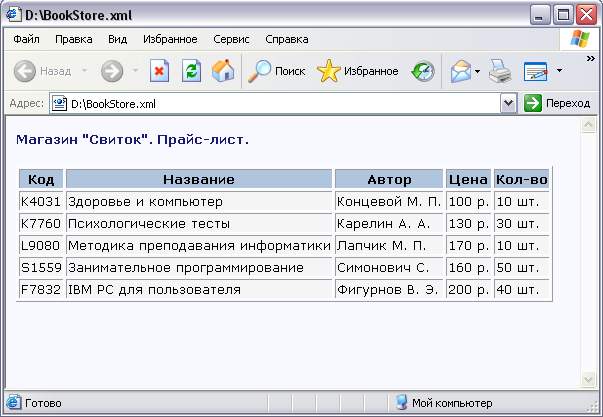Image resolution: width=603 pixels, height=417 pixels.
Task: Open the Правка menu
Action: coord(73,39)
